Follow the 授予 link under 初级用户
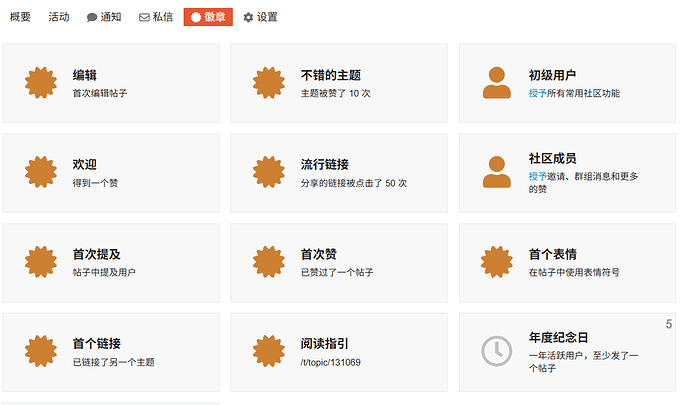 click(x=537, y=93)
